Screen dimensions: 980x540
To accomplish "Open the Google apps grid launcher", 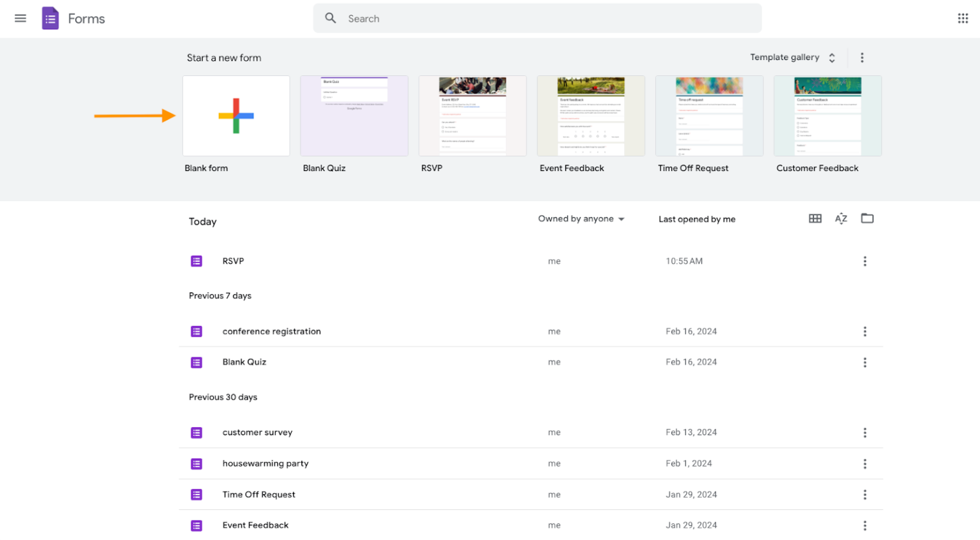I will tap(963, 18).
